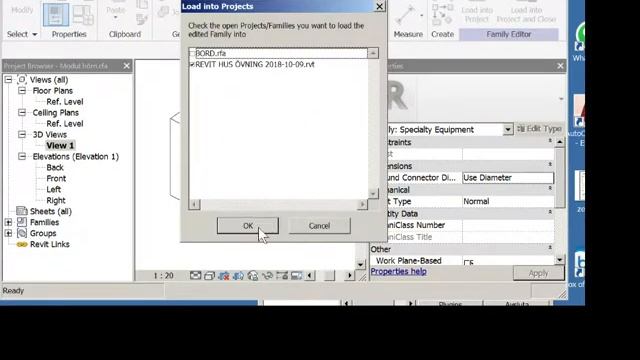The height and width of the screenshot is (360, 640).
Task: Click the Families node icon
Action: click(22, 222)
